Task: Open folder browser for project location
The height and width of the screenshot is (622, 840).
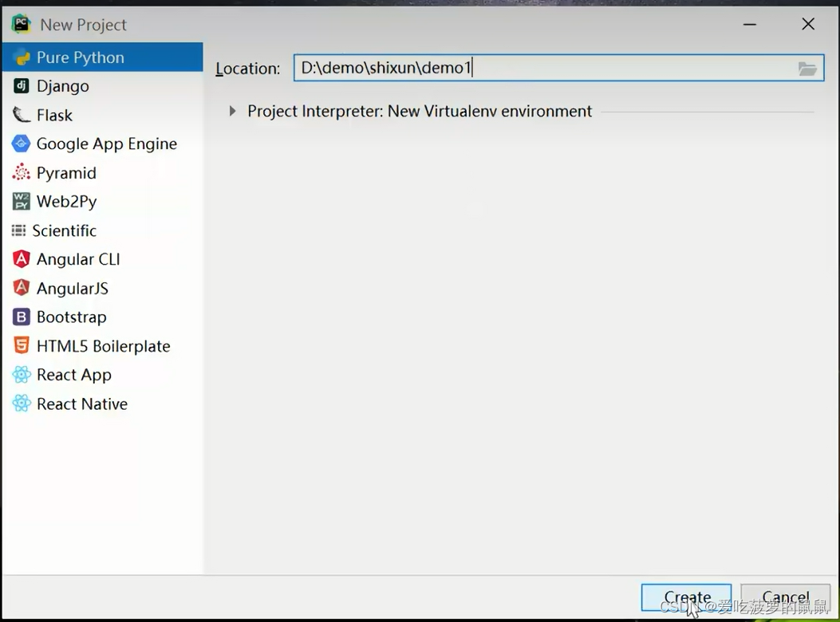Action: (806, 68)
